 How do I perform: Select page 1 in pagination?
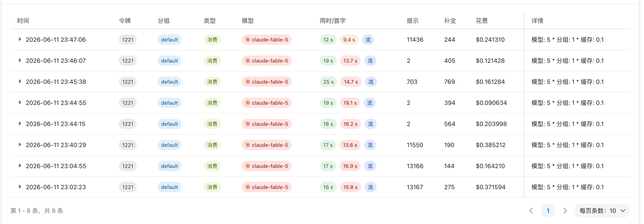[x=548, y=211]
